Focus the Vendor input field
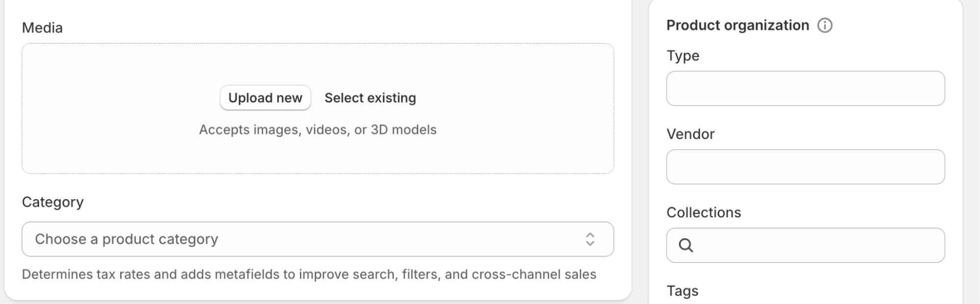 (805, 167)
